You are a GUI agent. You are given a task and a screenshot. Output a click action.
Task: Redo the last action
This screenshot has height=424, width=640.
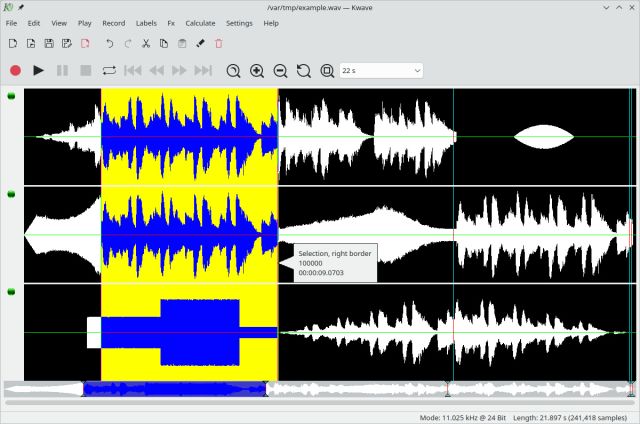[x=128, y=43]
